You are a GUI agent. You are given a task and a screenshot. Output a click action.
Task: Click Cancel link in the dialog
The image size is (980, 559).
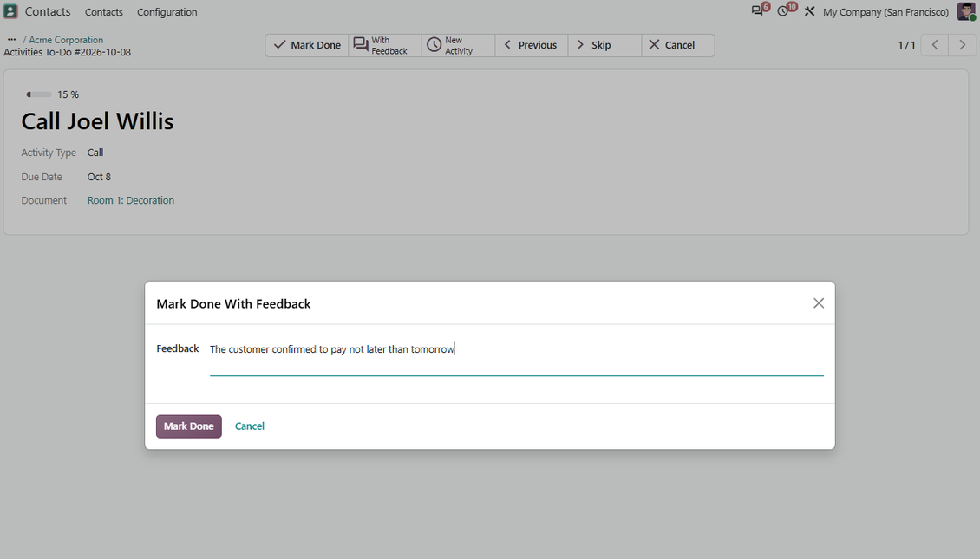tap(250, 426)
